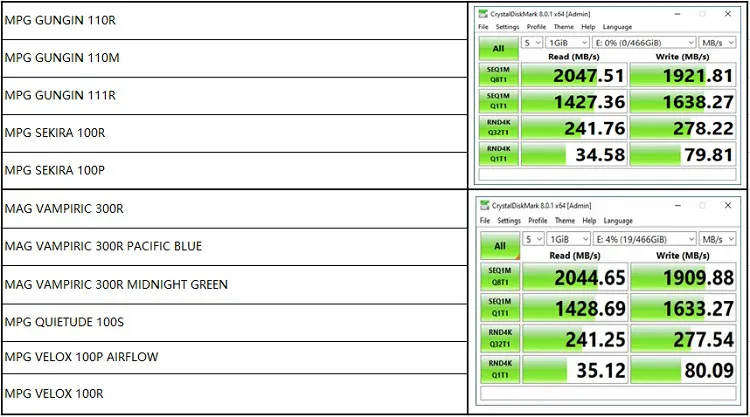
Task: Run RND4K Q1T1 test in top window
Action: [x=498, y=154]
